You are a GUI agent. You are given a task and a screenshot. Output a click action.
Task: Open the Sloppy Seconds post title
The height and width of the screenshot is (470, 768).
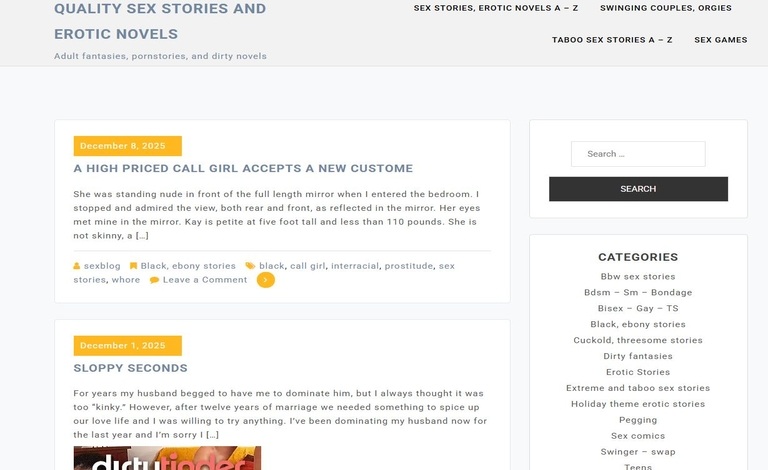pyautogui.click(x=130, y=368)
